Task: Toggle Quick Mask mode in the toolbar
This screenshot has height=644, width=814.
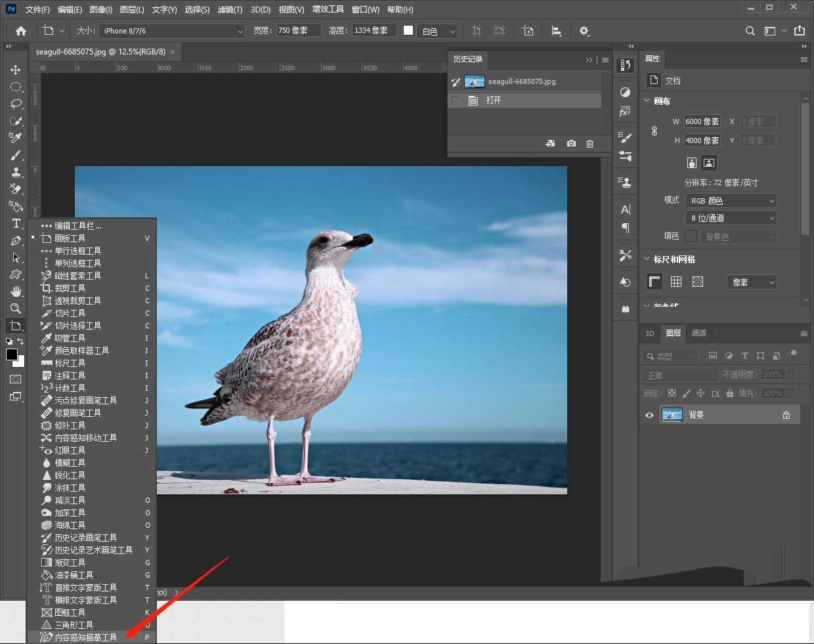Action: (x=16, y=379)
